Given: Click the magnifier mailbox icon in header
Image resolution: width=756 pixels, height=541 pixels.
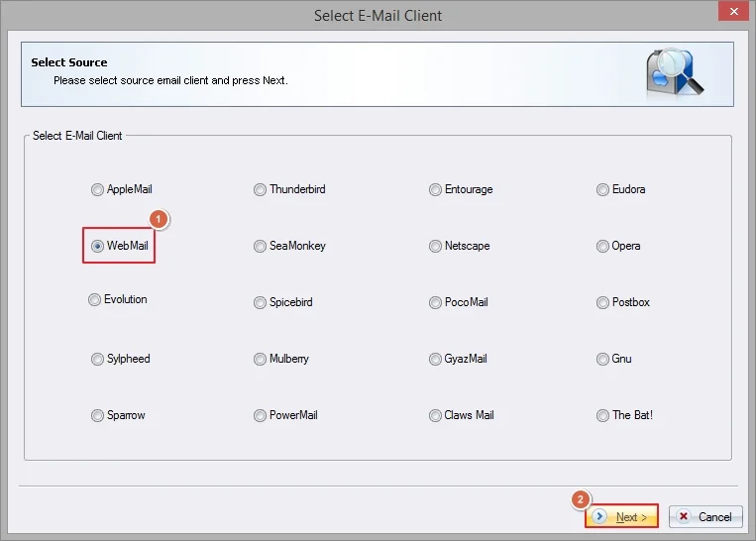Looking at the screenshot, I should click(x=675, y=72).
